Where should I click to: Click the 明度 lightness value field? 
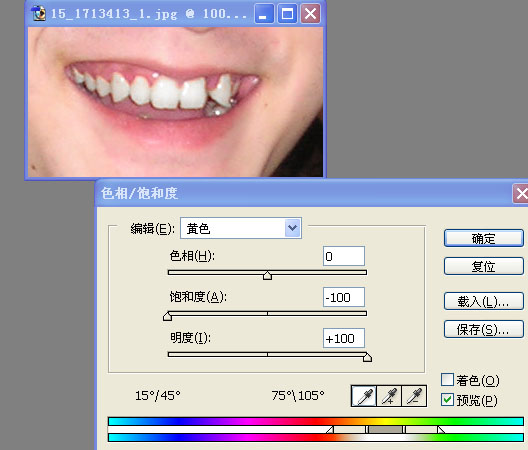coord(343,338)
